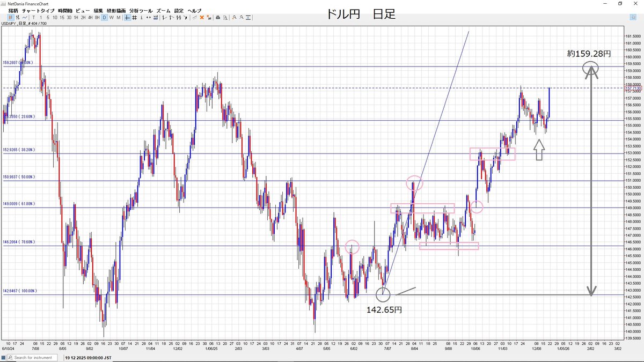Click the print icon
This screenshot has height=362, width=644.
(x=217, y=17)
